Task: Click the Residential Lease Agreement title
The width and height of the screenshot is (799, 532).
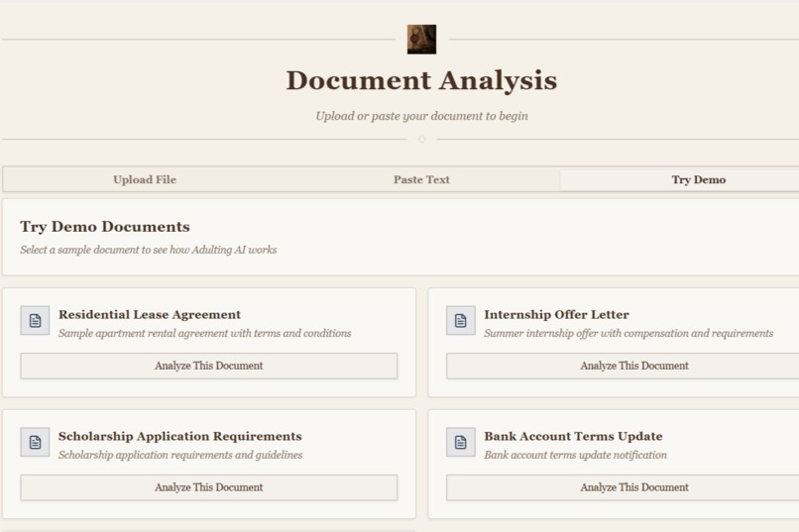Action: point(150,315)
